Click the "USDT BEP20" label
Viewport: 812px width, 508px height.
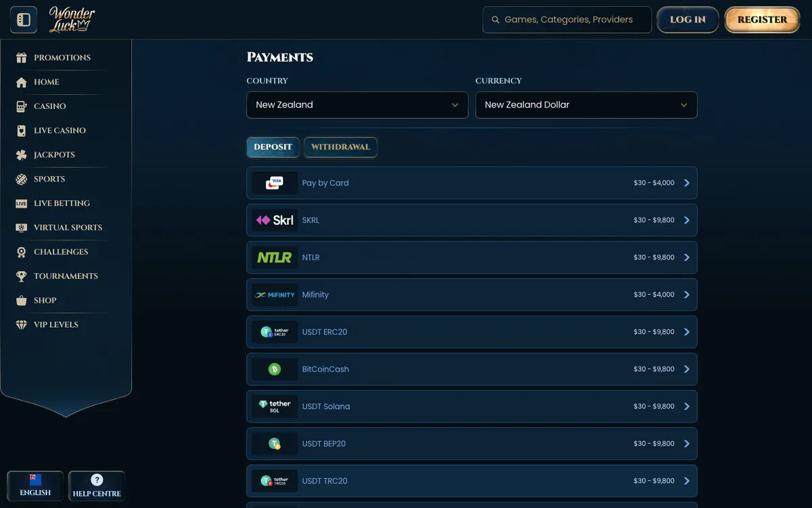tap(324, 444)
